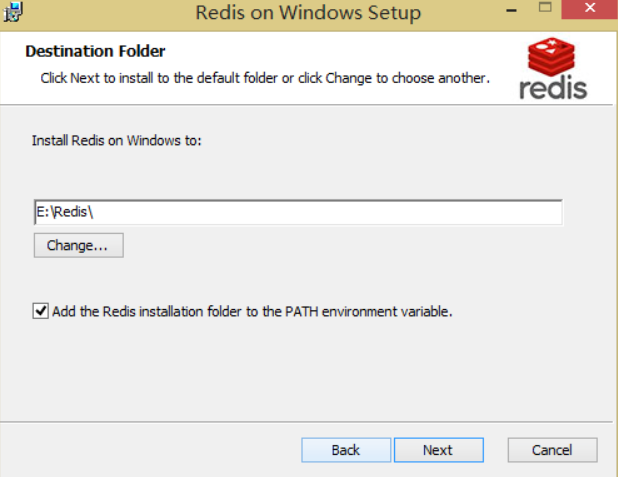Click the 'Redis on Windows Setup' title
Screen dimensions: 618x477
308,13
